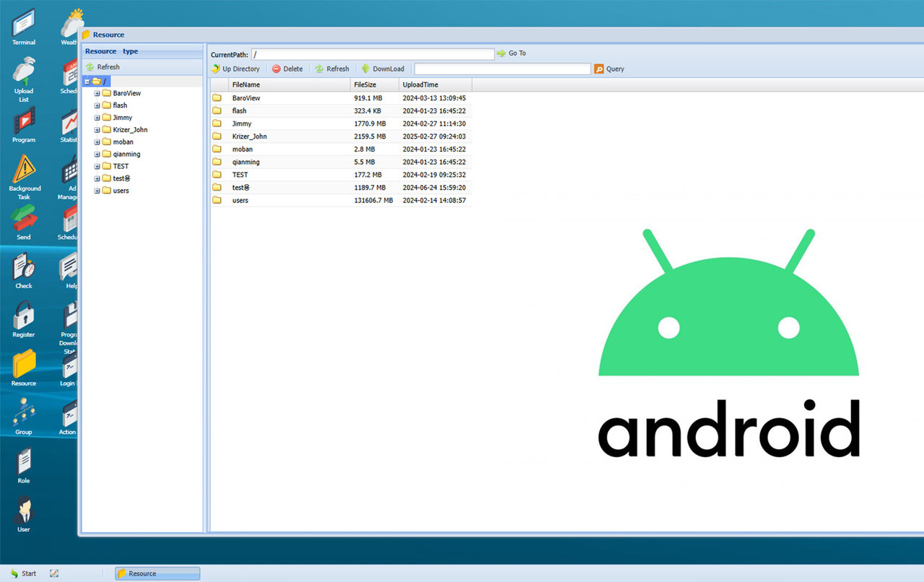Click the '2024-06-24 15:59:20' upload time
Viewport: 924px width, 582px height.
pyautogui.click(x=434, y=188)
